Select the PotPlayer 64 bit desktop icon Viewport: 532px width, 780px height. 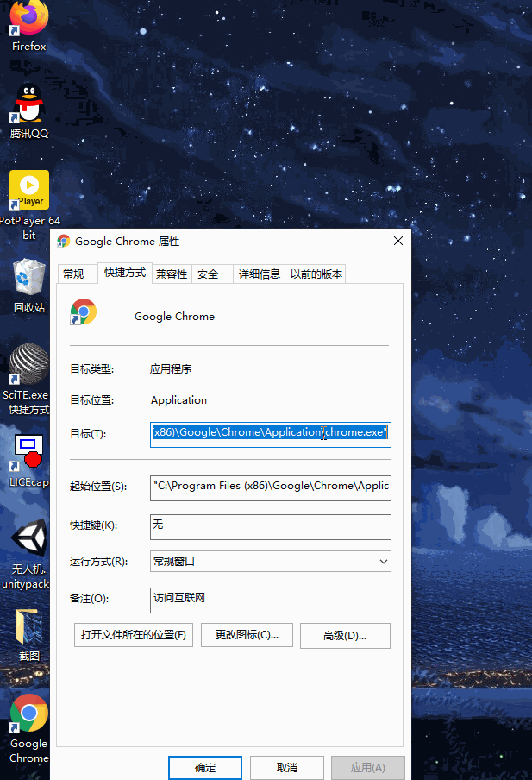coord(28,205)
